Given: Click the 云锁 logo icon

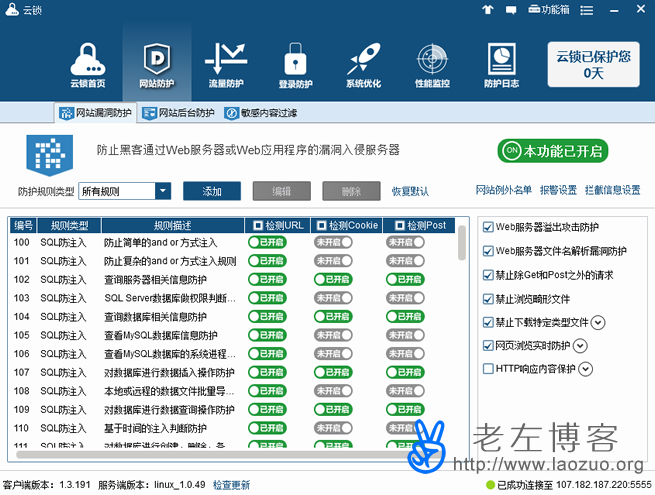Looking at the screenshot, I should click(x=12, y=9).
